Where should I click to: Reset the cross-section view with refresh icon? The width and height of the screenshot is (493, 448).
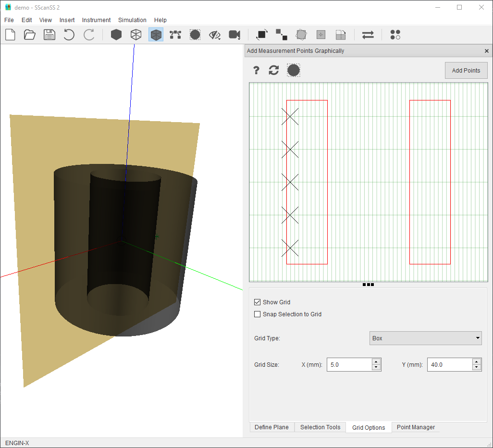click(274, 71)
